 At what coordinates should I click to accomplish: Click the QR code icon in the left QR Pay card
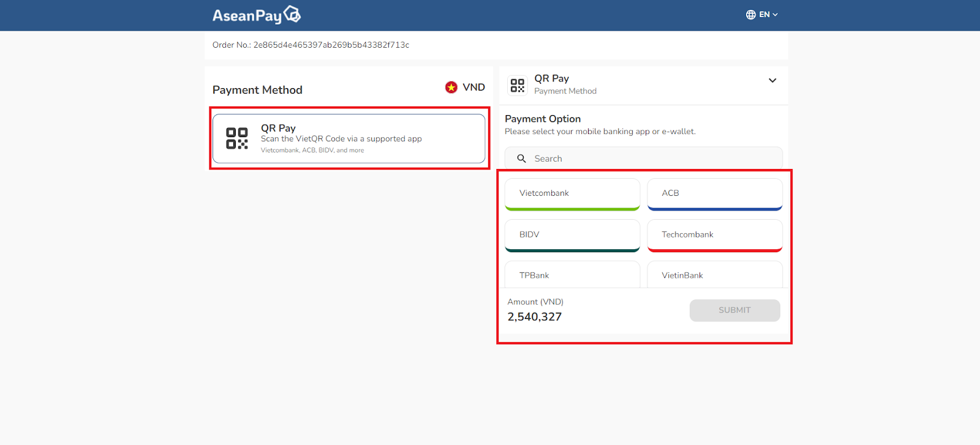[x=237, y=138]
